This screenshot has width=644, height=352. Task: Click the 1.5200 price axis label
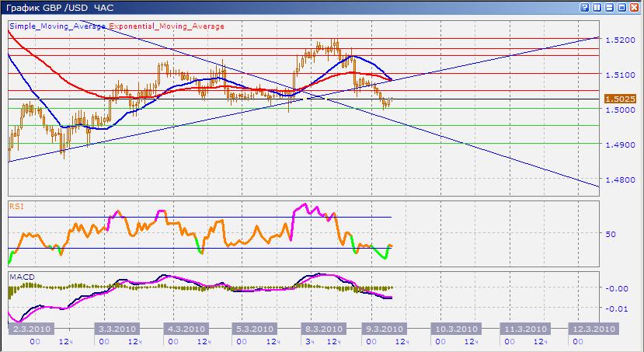pos(620,40)
